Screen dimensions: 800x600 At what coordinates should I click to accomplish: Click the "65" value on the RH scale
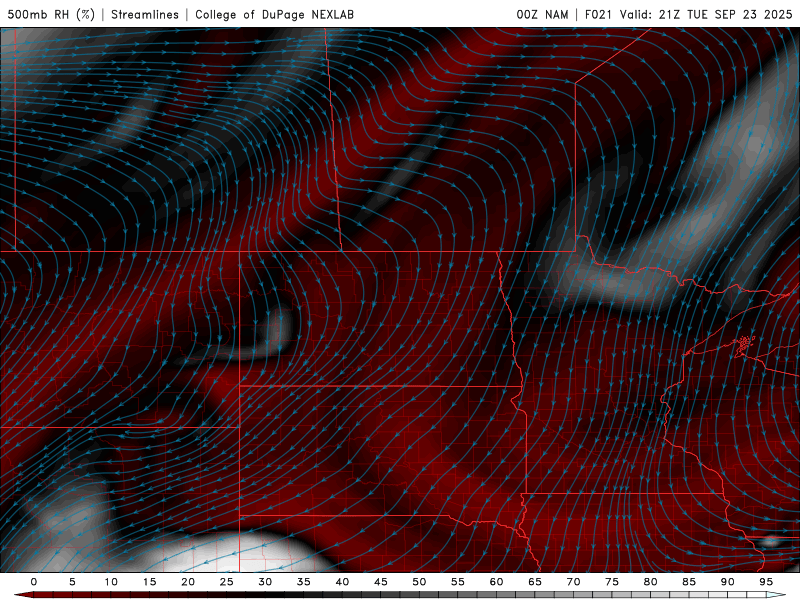[535, 582]
